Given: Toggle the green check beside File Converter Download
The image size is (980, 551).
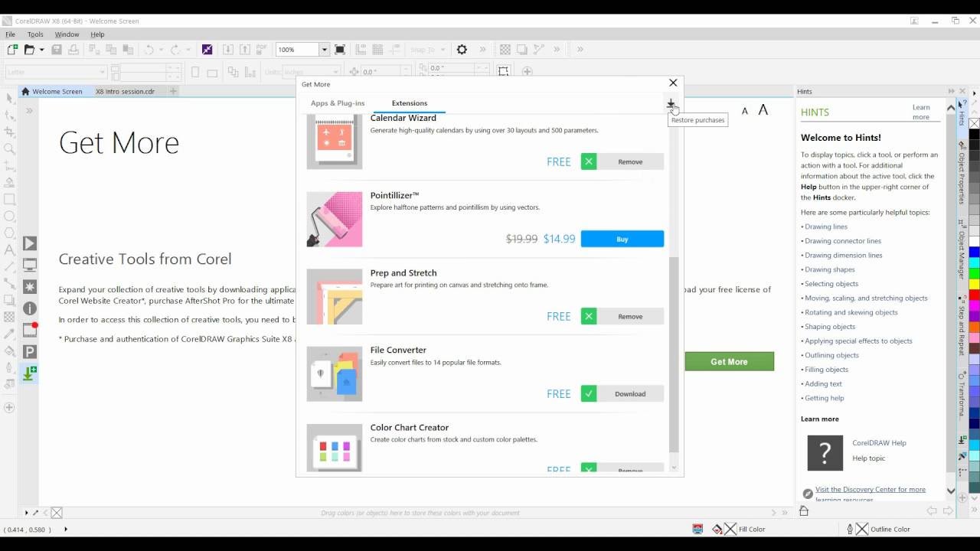Looking at the screenshot, I should (588, 394).
